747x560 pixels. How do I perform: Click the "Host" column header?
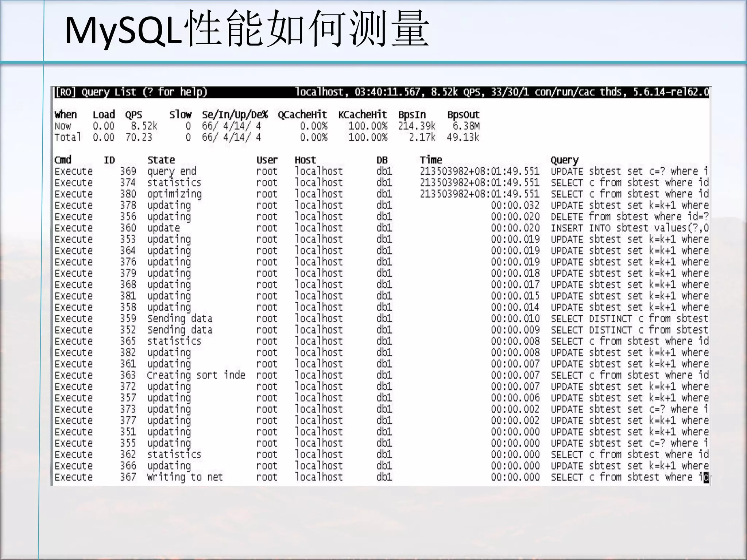point(305,160)
